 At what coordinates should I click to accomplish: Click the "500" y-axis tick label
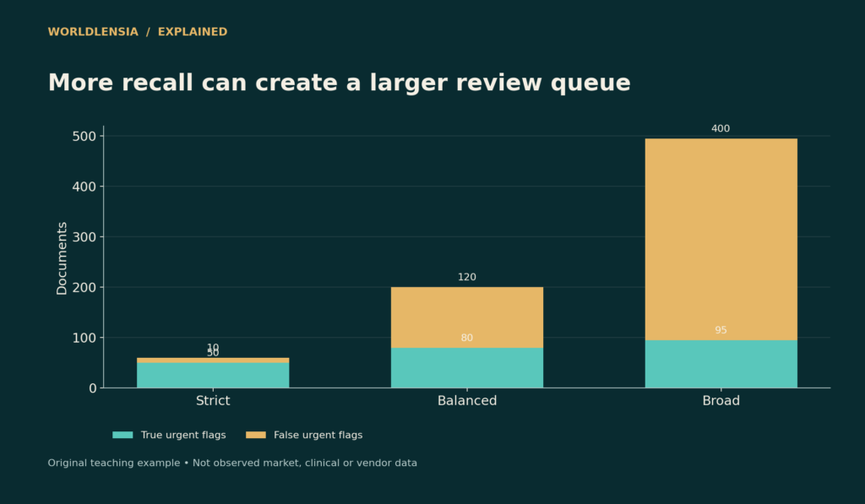click(x=84, y=136)
